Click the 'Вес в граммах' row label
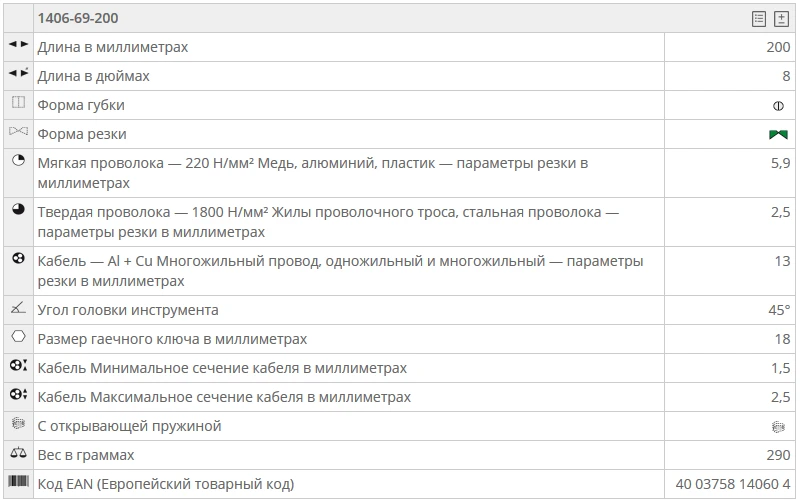The height and width of the screenshot is (504, 800). [86, 455]
